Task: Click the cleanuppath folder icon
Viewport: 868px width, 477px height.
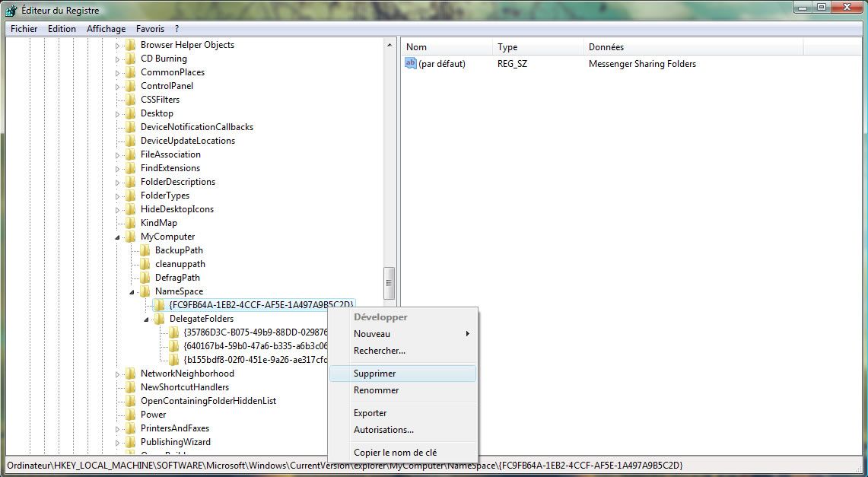Action: 145,264
